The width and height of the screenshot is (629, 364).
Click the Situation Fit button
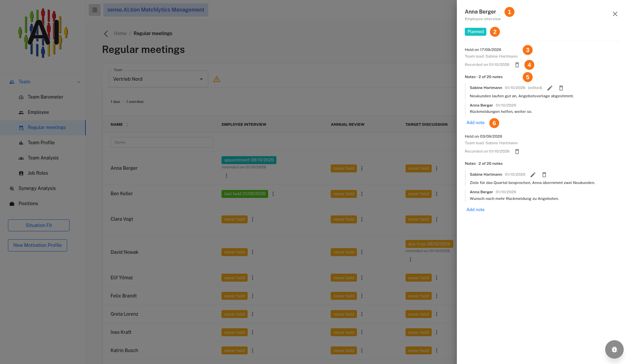pyautogui.click(x=39, y=225)
